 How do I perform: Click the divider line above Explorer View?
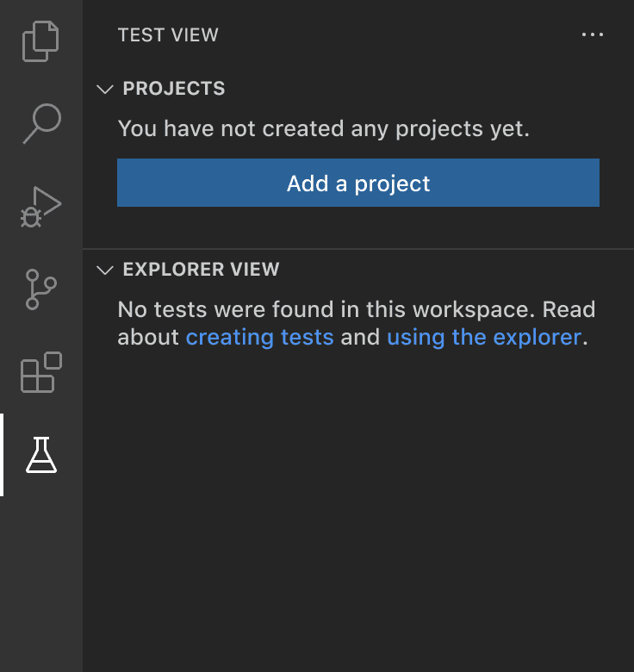point(357,249)
